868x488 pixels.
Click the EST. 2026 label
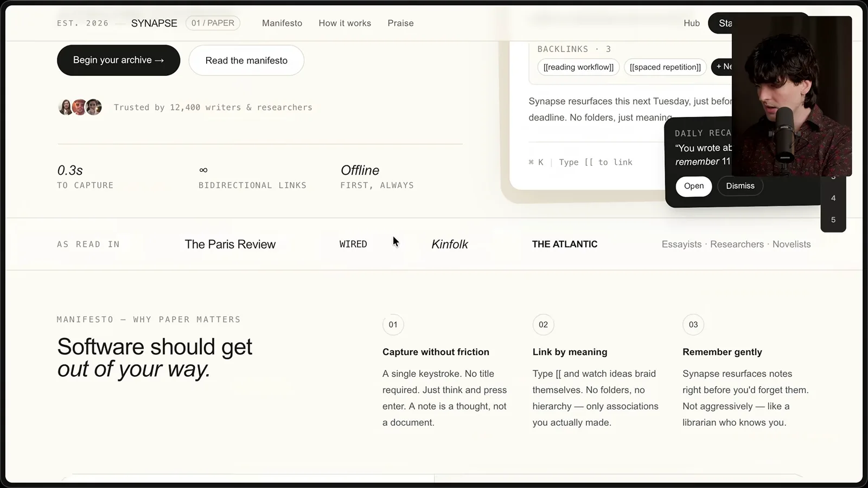(83, 23)
